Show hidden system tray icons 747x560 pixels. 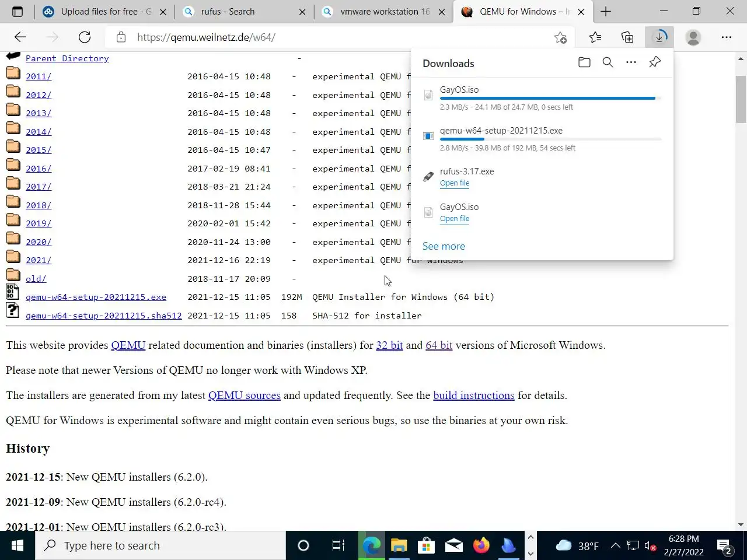(x=616, y=546)
